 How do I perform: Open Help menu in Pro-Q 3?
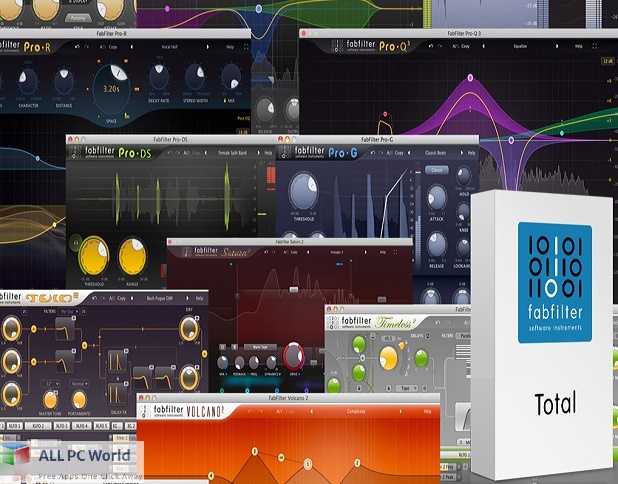pos(578,46)
